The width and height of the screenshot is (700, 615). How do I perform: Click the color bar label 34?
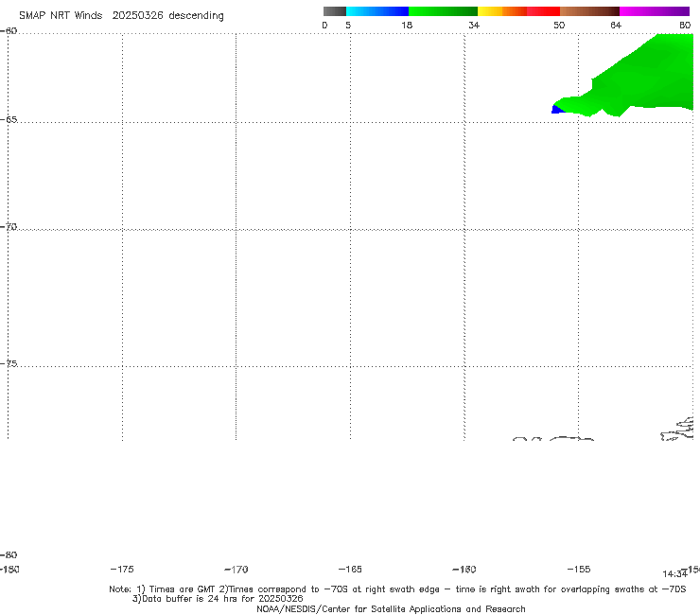tap(474, 25)
